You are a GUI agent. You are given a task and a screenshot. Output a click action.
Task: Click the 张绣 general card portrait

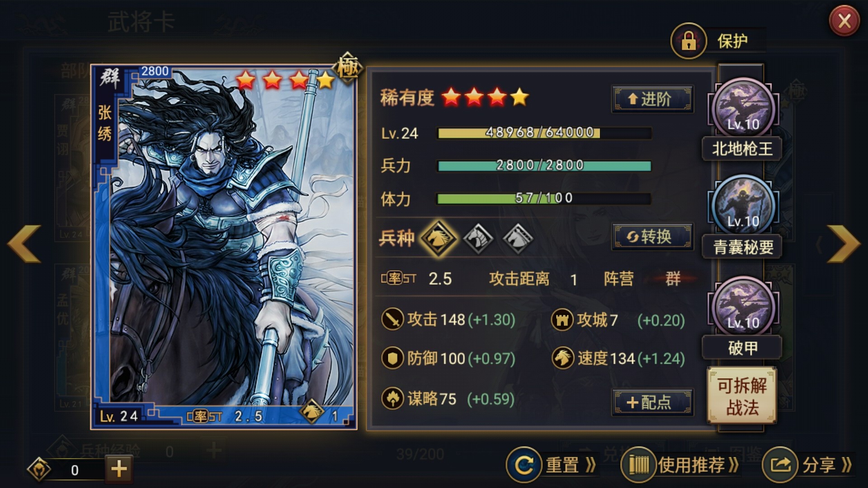point(224,247)
